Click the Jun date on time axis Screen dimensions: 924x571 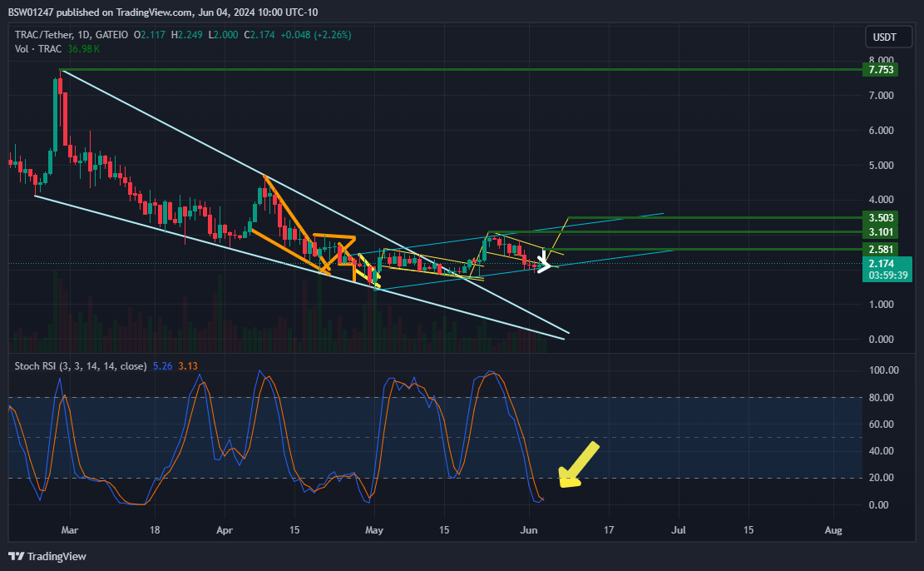[529, 530]
